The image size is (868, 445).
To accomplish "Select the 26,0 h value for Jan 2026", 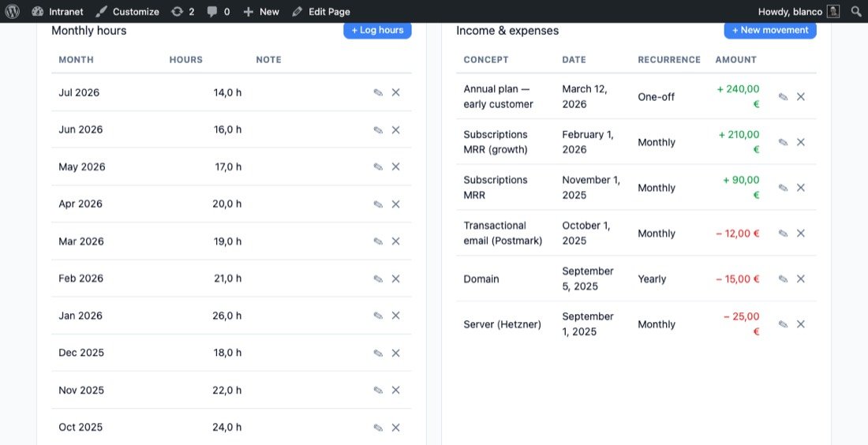I will tap(227, 316).
